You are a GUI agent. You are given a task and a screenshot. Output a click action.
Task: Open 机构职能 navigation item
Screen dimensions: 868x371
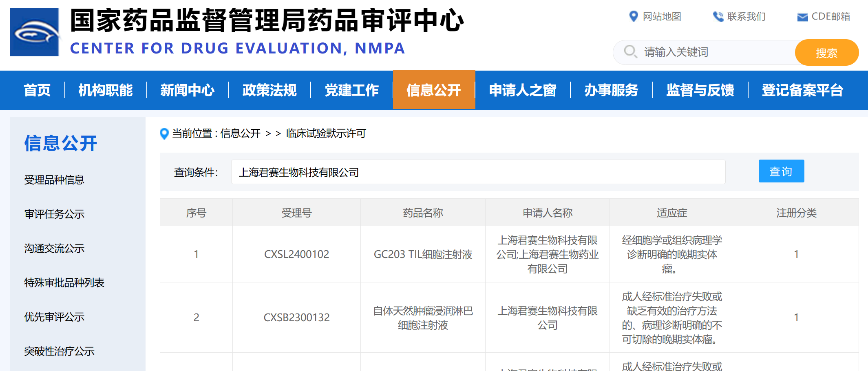pos(106,90)
